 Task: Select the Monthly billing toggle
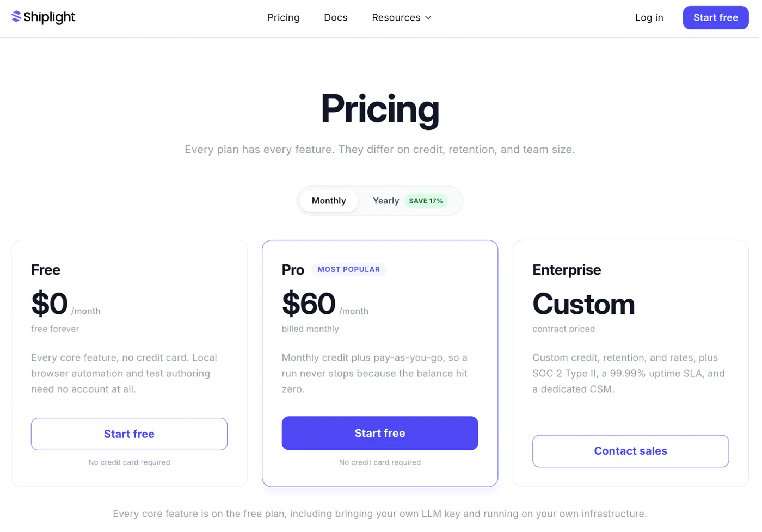click(x=329, y=201)
